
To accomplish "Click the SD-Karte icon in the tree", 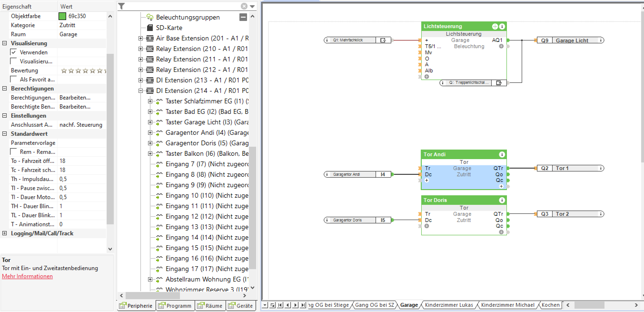I will [150, 28].
